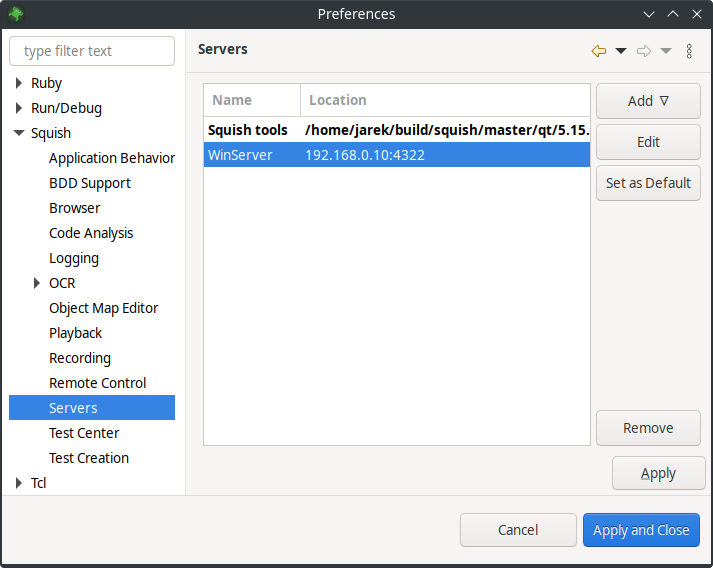This screenshot has width=713, height=568.
Task: Expand the Run/Debug tree node
Action: pyautogui.click(x=19, y=108)
